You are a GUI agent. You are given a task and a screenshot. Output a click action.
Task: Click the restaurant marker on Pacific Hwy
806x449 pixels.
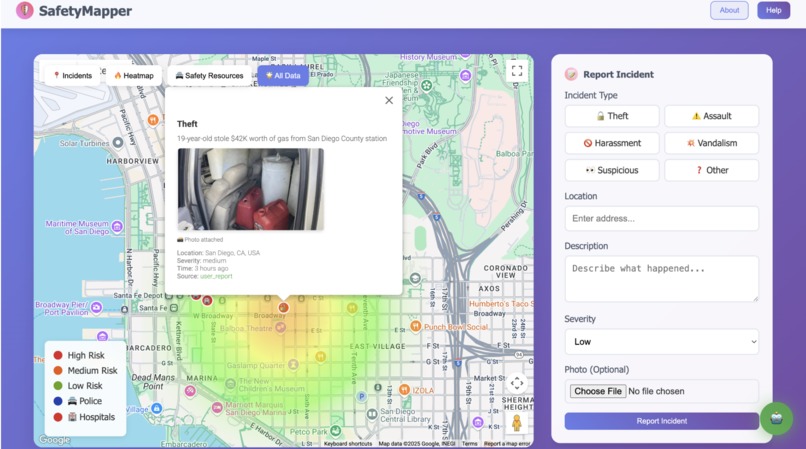[153, 120]
